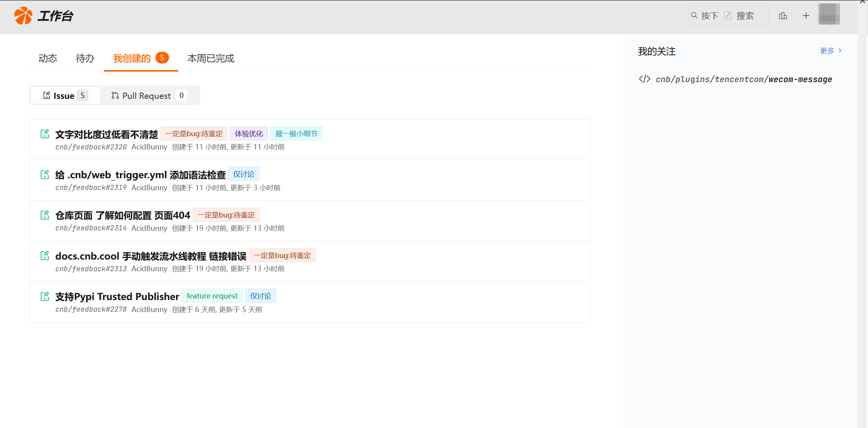Click the Pull Request branch icon

(115, 95)
